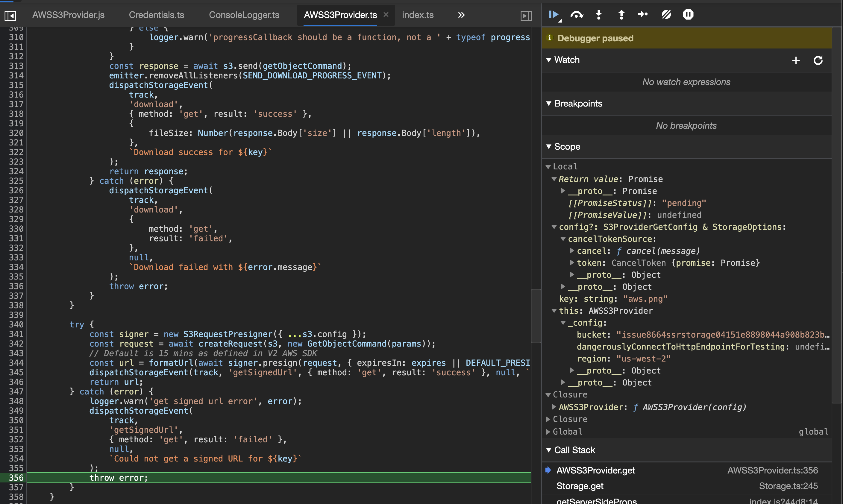The height and width of the screenshot is (504, 843).
Task: Open the hidden tabs overflow chevron
Action: tap(461, 15)
